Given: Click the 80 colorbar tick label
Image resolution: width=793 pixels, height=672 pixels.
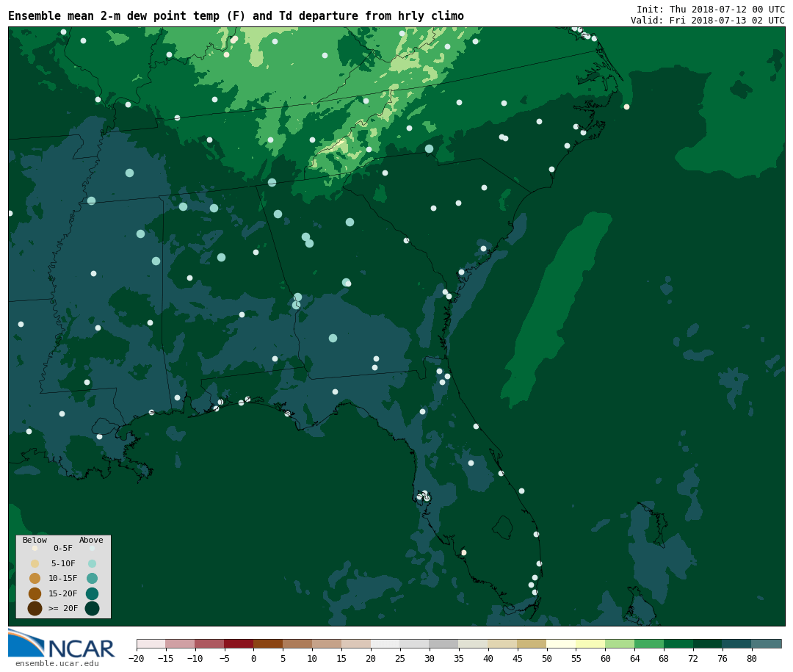Looking at the screenshot, I should coord(752,658).
